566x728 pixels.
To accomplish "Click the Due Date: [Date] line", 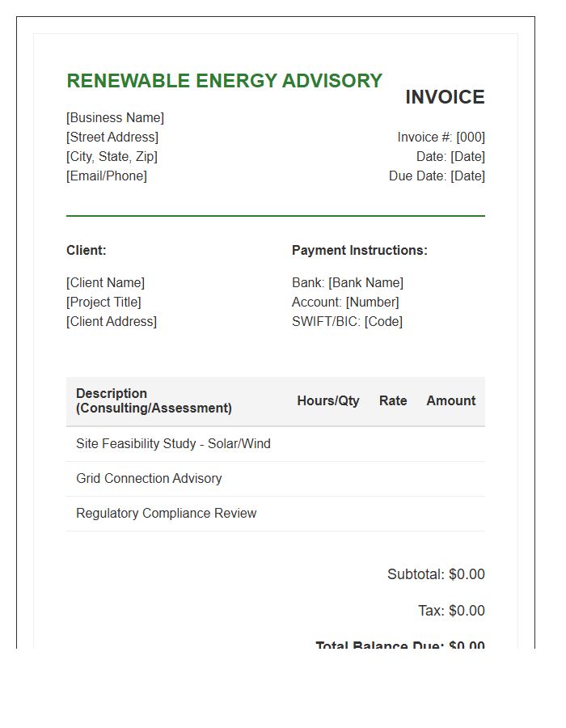I will pos(437,176).
